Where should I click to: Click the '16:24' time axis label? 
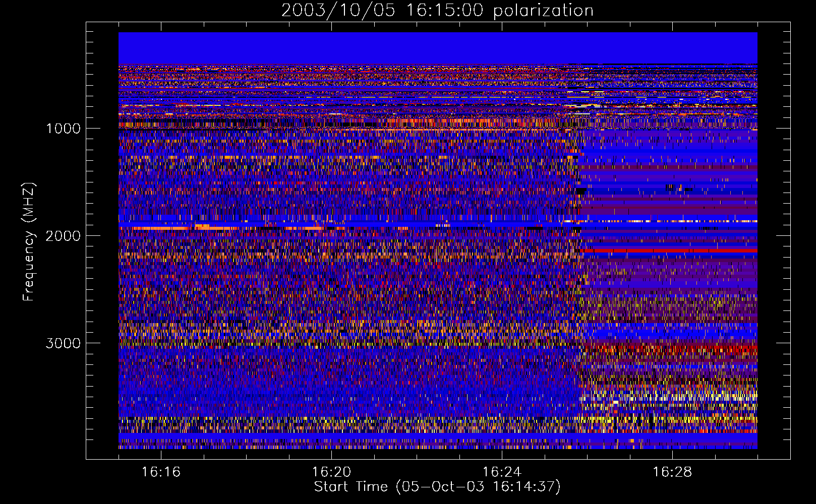coord(502,472)
